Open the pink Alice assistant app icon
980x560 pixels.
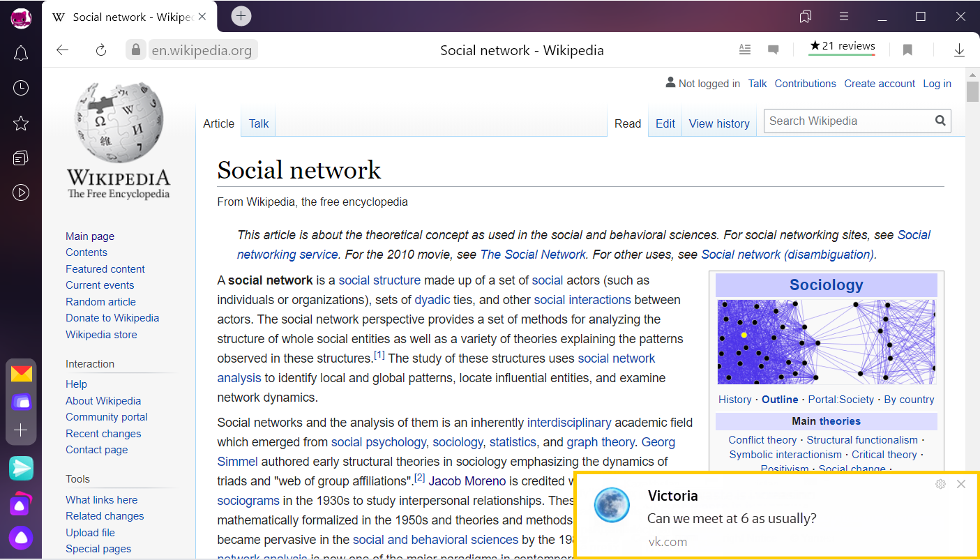[x=21, y=504]
